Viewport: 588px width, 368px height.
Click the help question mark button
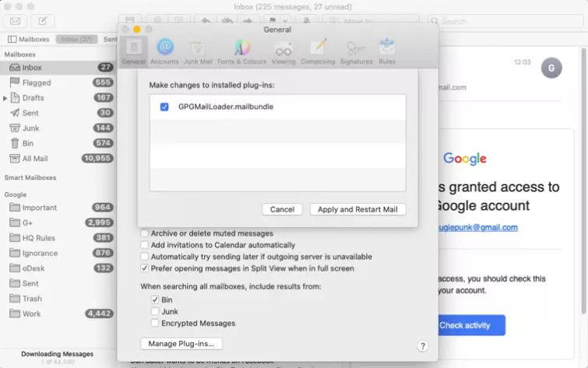tap(423, 346)
